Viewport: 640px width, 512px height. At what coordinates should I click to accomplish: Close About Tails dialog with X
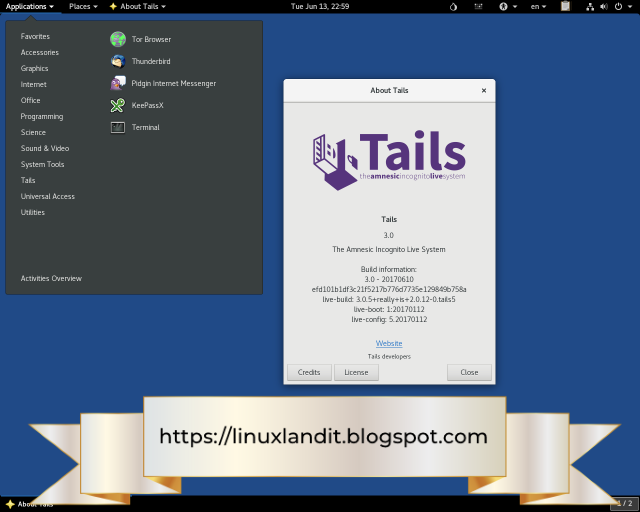(484, 90)
